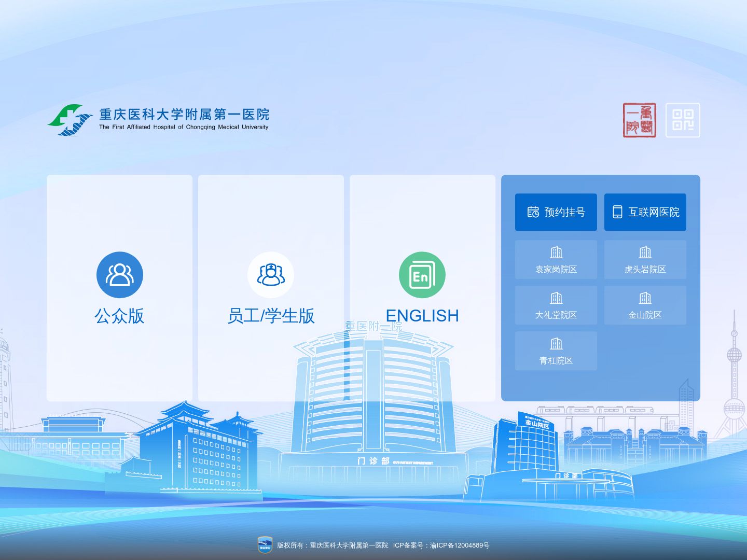Screen dimensions: 747x560
Task: Click the 渝ICP备12004889号 filing number
Action: pos(460,545)
